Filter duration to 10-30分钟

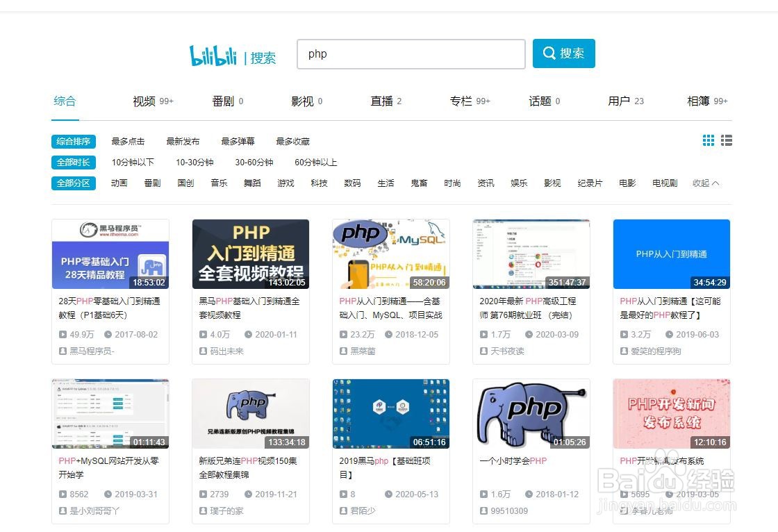(194, 163)
